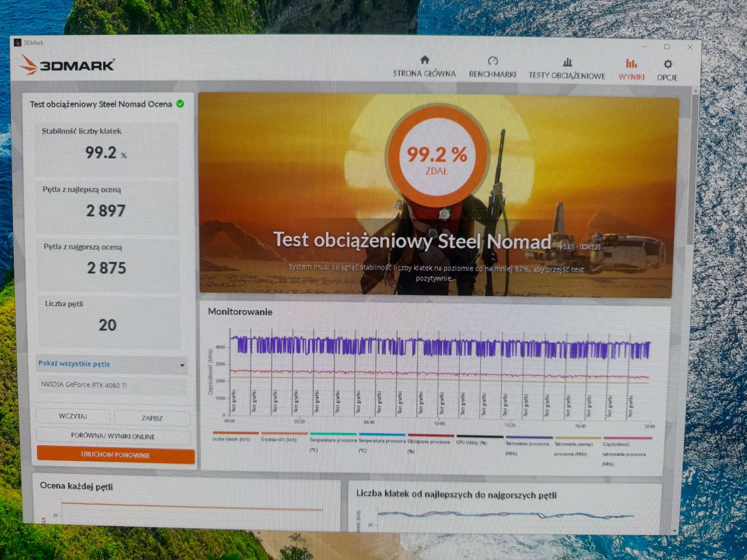747x560 pixels.
Task: Click the OPCJE label
Action: (x=667, y=78)
